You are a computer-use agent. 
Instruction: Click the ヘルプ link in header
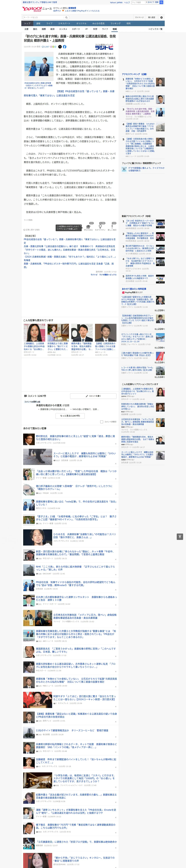pyautogui.click(x=127, y=2)
